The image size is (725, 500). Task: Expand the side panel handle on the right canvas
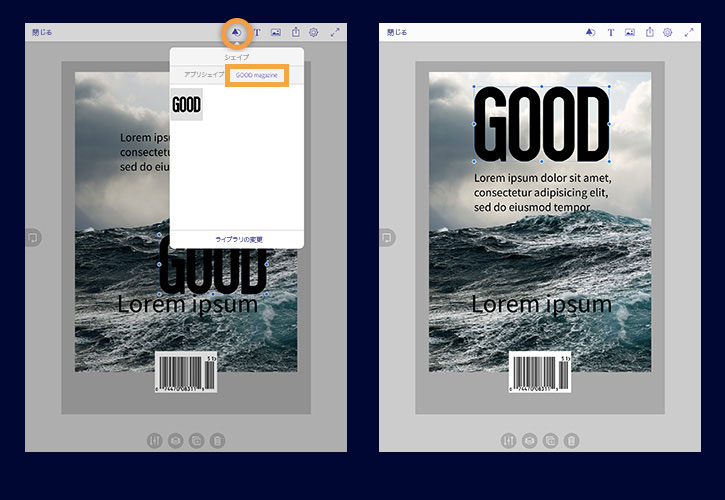point(387,237)
